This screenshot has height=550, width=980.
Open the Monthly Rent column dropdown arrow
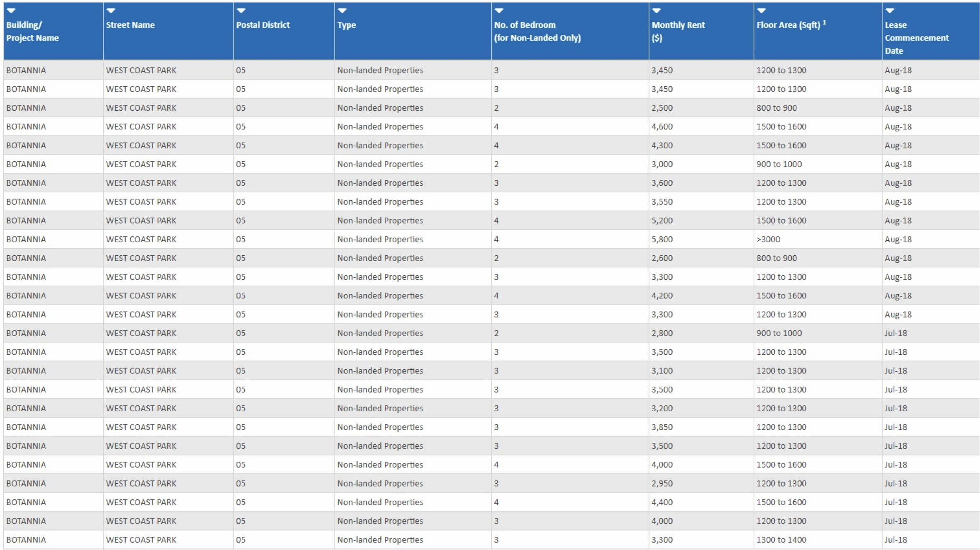coord(656,11)
